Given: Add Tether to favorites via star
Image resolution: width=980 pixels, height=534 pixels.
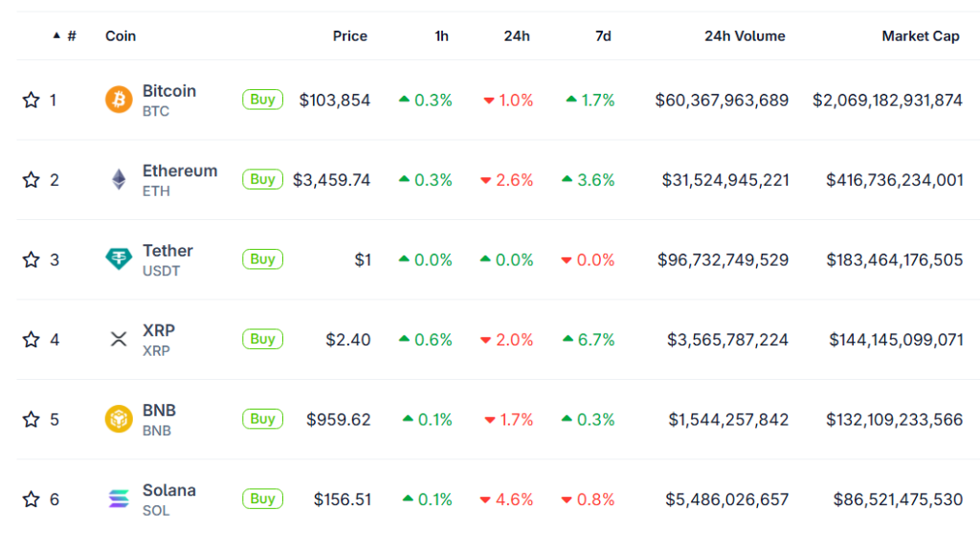Looking at the screenshot, I should click(31, 259).
